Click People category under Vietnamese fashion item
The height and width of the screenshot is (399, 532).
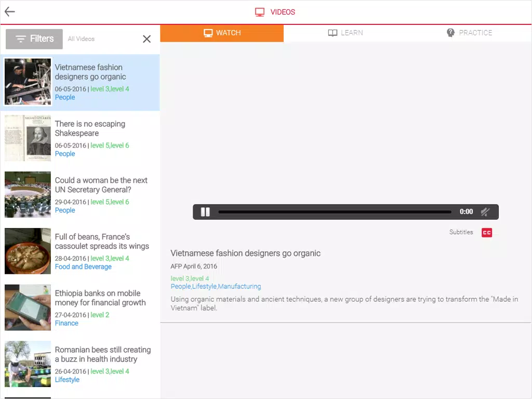(x=65, y=97)
